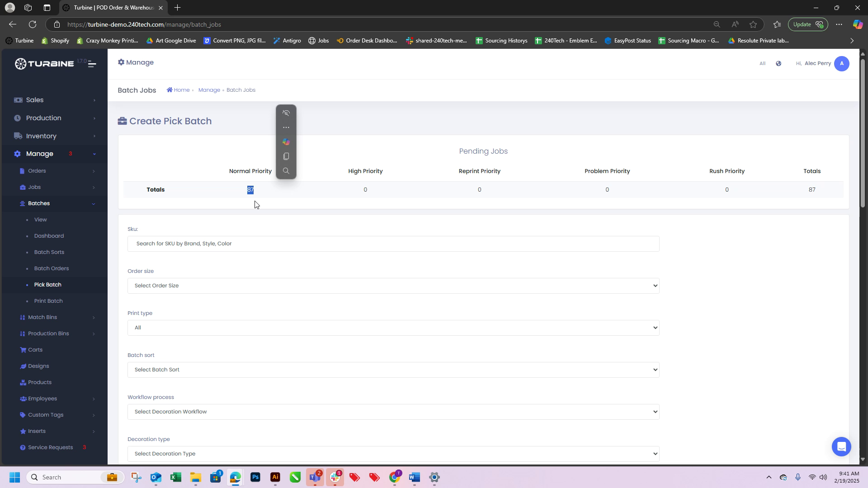Expand the Production menu in the sidebar
The width and height of the screenshot is (868, 488).
pos(43,118)
